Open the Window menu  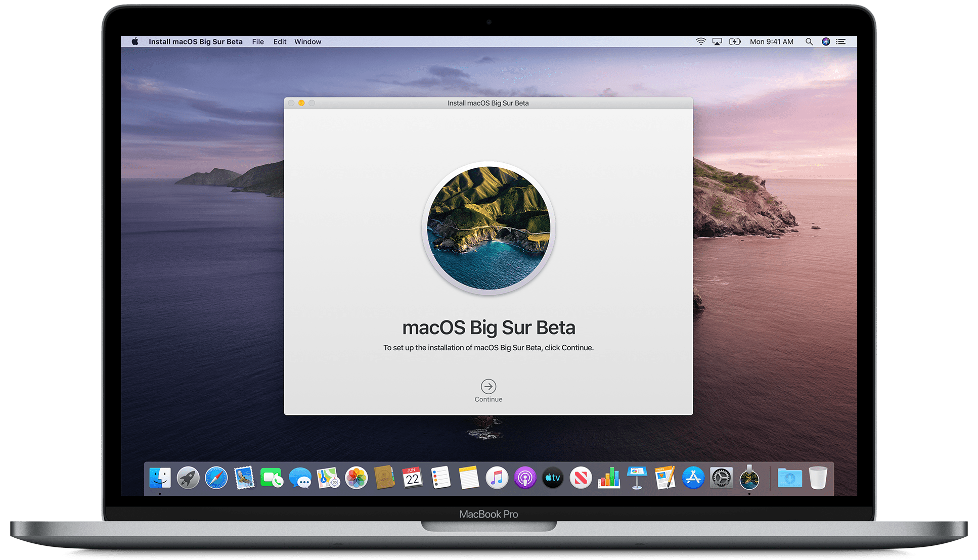307,41
